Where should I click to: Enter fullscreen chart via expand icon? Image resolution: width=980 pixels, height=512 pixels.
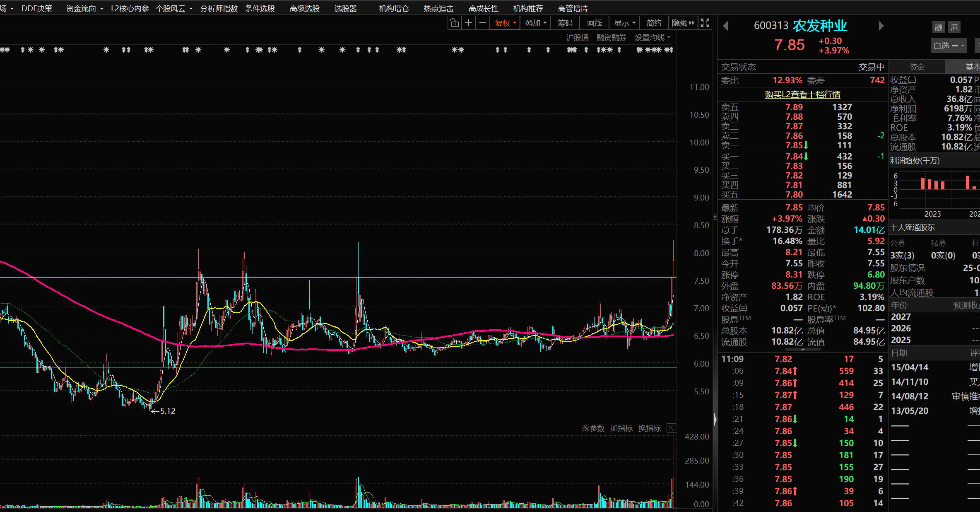[x=705, y=23]
